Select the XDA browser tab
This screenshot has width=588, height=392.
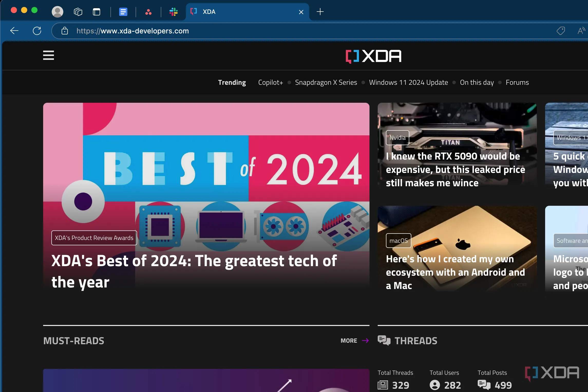tap(247, 12)
